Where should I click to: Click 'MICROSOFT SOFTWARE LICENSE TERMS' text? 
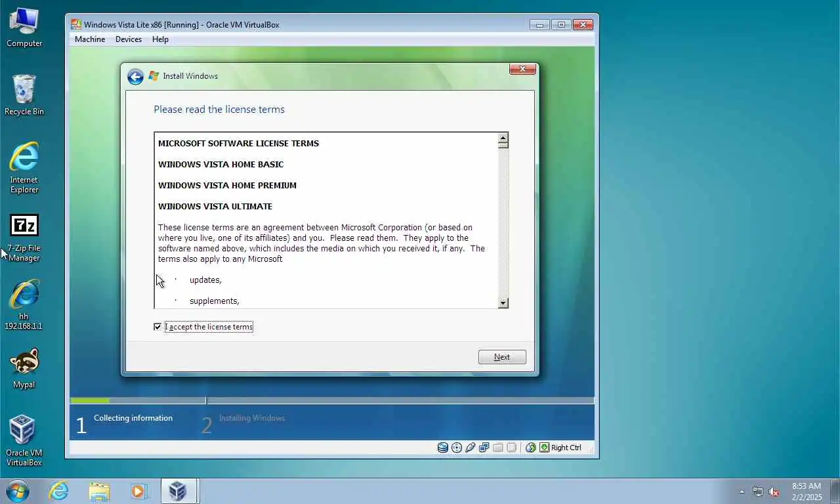pyautogui.click(x=238, y=143)
